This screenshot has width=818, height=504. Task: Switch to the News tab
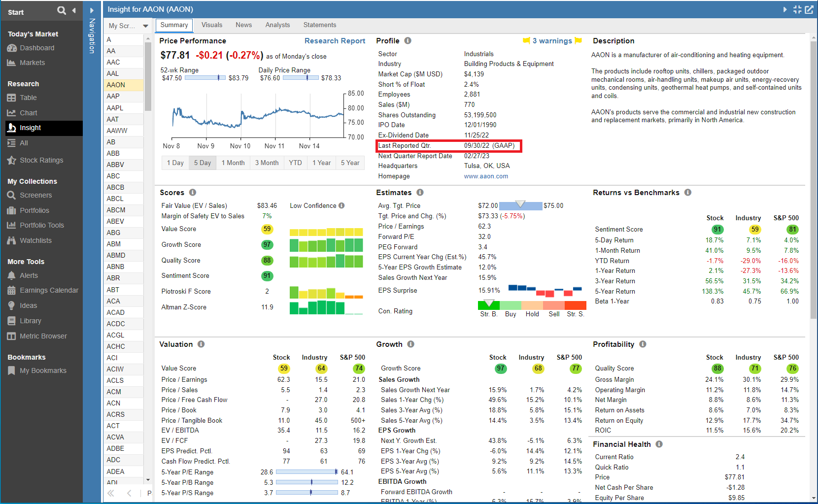pyautogui.click(x=243, y=25)
